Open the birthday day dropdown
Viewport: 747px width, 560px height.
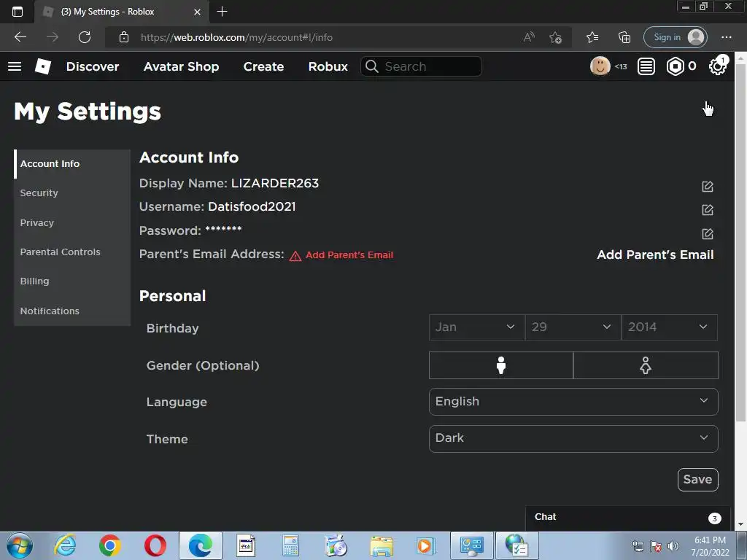tap(573, 327)
